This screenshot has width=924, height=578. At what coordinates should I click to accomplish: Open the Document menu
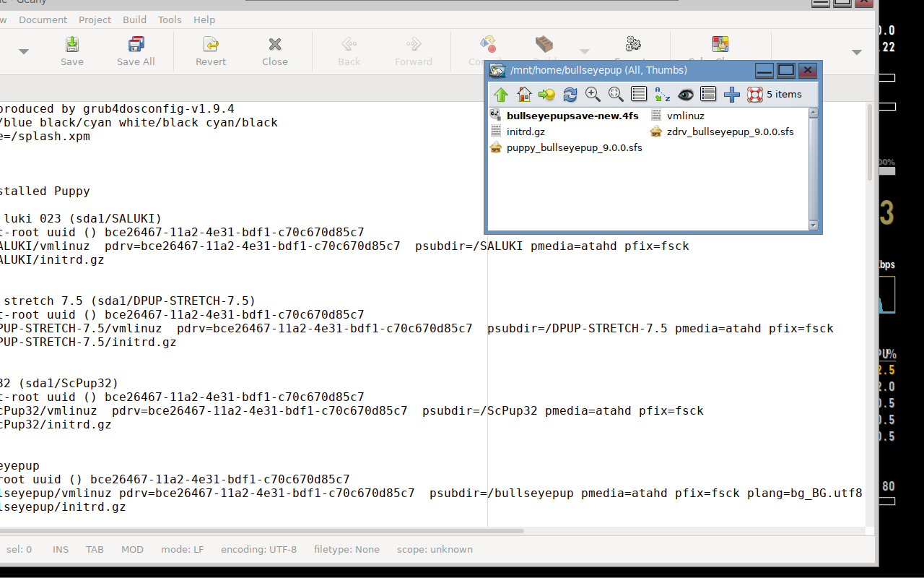[x=43, y=20]
